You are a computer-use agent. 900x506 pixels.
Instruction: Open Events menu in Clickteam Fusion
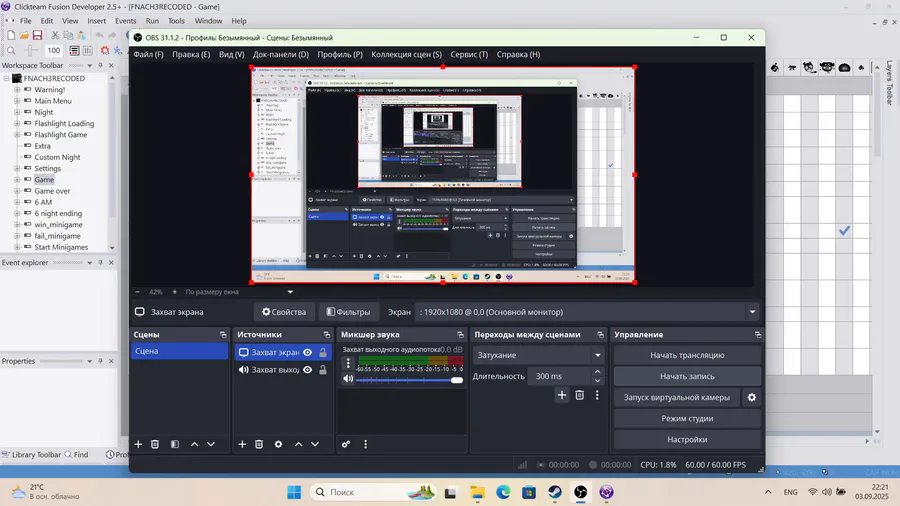[x=126, y=21]
